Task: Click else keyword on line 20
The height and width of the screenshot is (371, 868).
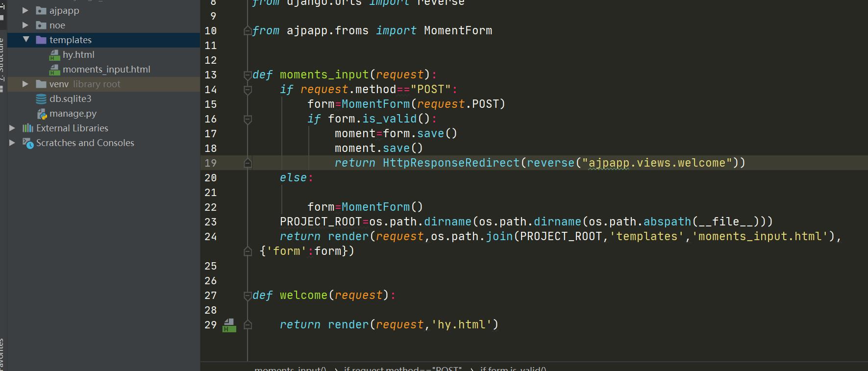Action: (293, 177)
